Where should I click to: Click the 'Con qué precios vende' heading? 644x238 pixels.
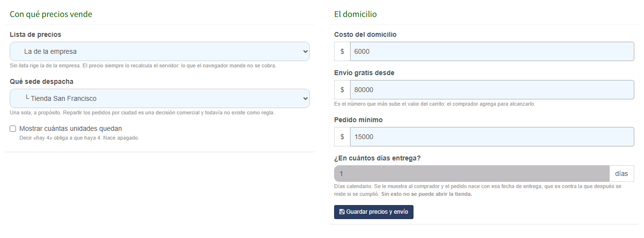[x=51, y=14]
